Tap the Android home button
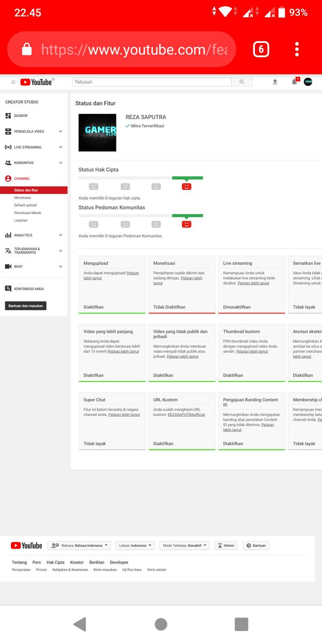322x644 pixels. (x=161, y=624)
